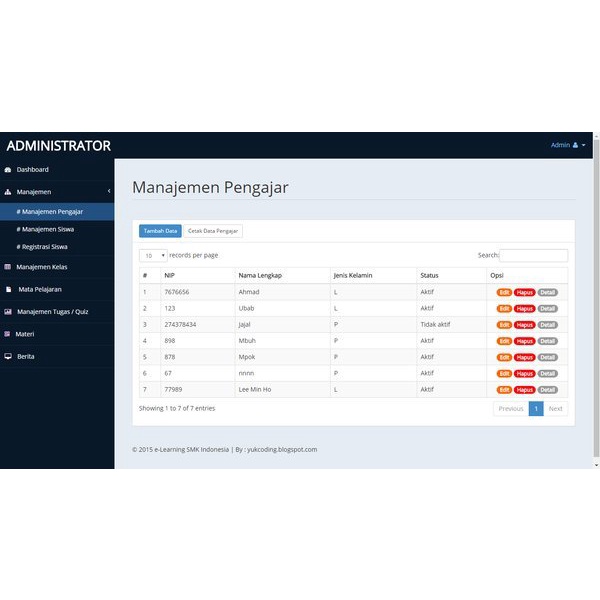Screen dimensions: 600x600
Task: Click the Tambah Data button
Action: [x=160, y=231]
